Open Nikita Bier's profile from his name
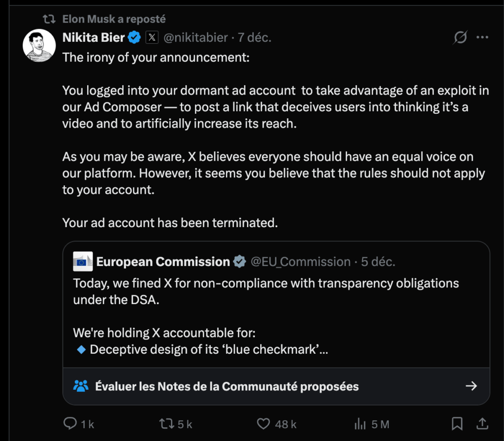The height and width of the screenshot is (441, 504). (x=93, y=36)
